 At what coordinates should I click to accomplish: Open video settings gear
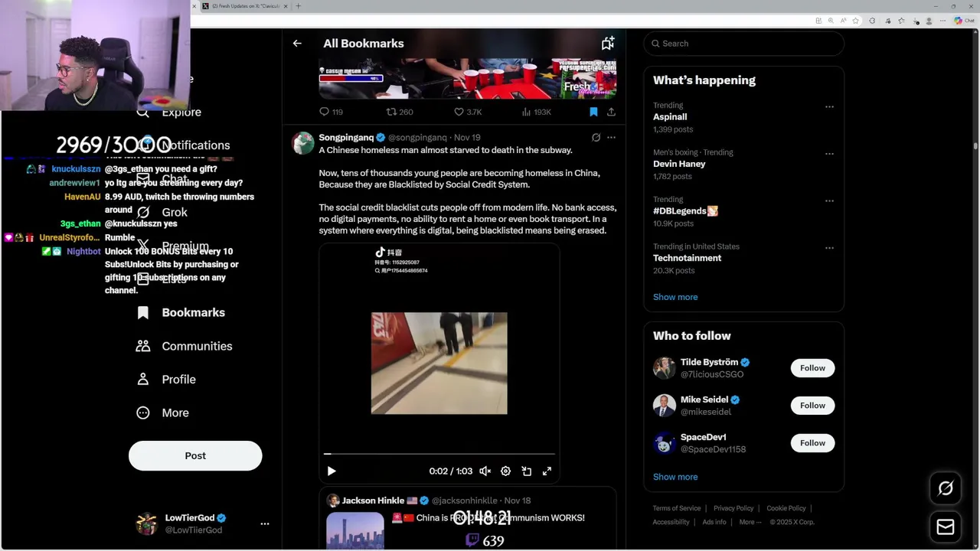tap(505, 471)
